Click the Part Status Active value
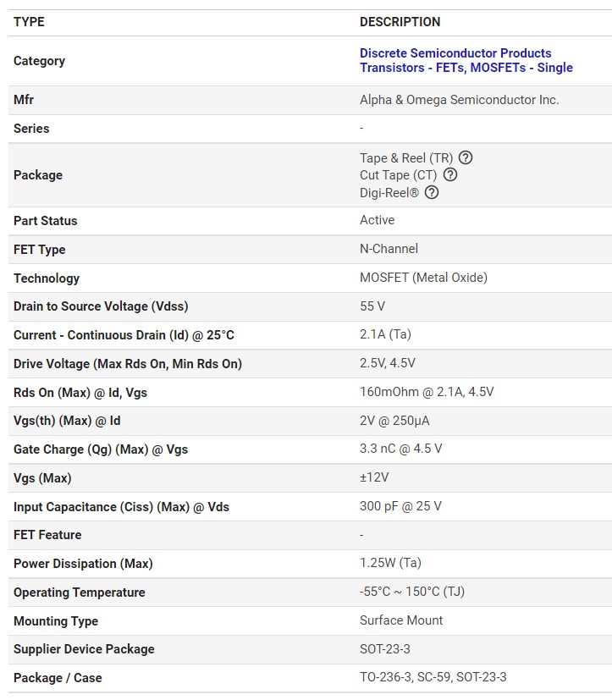Viewport: 612px width, 700px height. [378, 220]
